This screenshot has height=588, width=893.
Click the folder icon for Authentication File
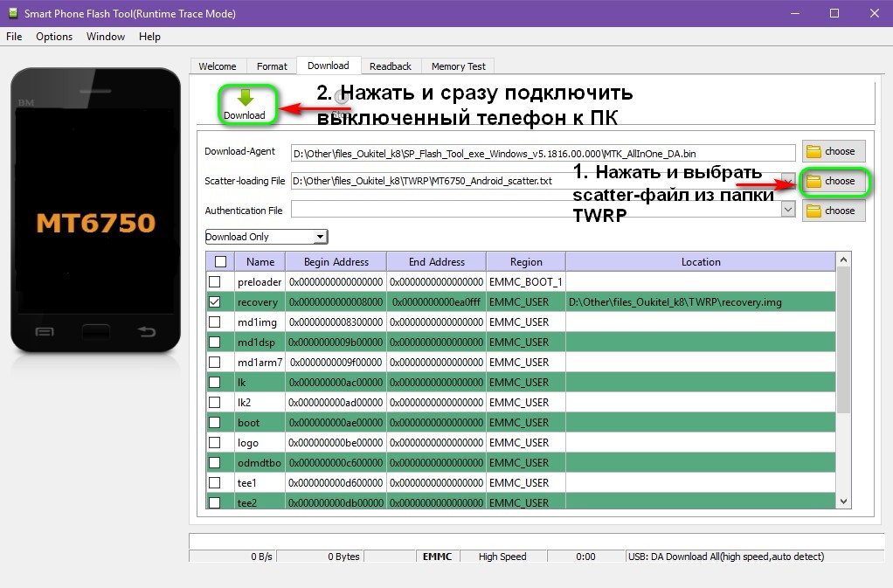pos(813,211)
